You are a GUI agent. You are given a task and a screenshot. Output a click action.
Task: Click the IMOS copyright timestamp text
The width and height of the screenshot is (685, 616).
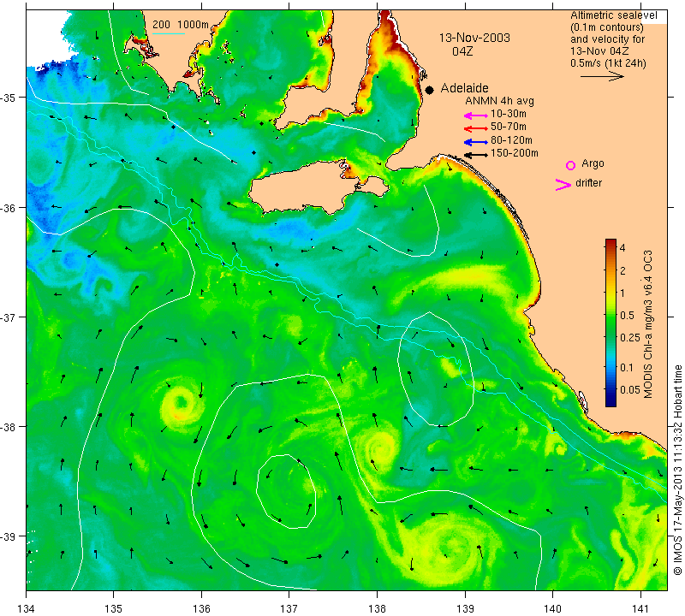pyautogui.click(x=678, y=470)
